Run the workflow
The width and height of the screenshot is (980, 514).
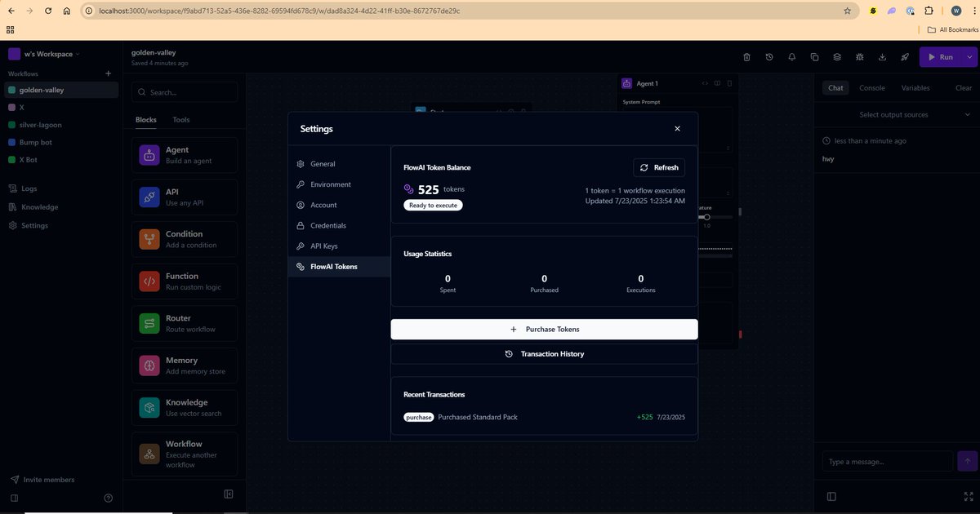pyautogui.click(x=940, y=57)
